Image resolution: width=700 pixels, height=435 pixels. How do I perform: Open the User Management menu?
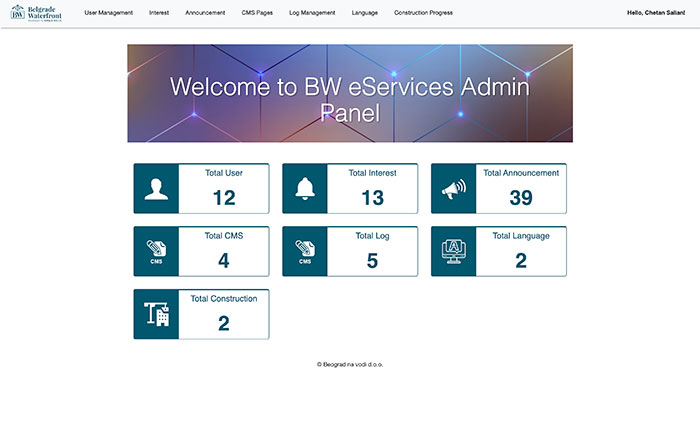pos(108,13)
